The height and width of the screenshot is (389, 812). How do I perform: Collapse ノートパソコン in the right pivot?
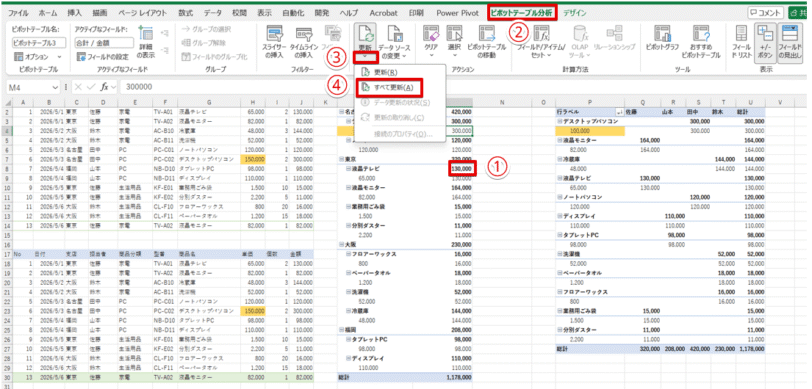(560, 197)
